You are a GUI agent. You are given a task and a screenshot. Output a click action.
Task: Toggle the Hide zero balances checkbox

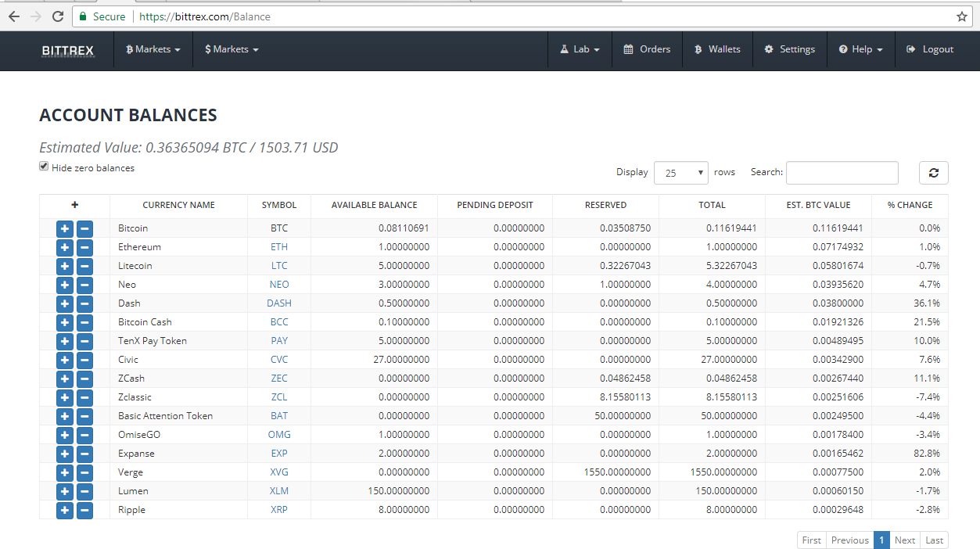(44, 167)
